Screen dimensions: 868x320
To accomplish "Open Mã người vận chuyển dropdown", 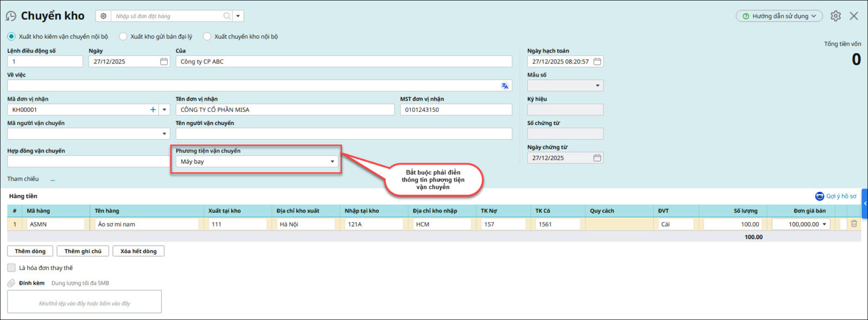I will pos(164,134).
